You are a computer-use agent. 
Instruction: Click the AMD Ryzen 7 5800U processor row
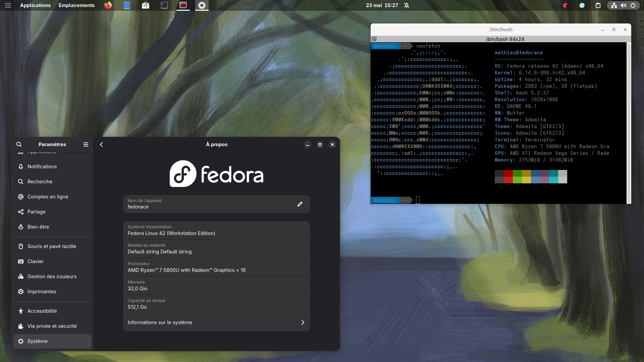tap(217, 267)
